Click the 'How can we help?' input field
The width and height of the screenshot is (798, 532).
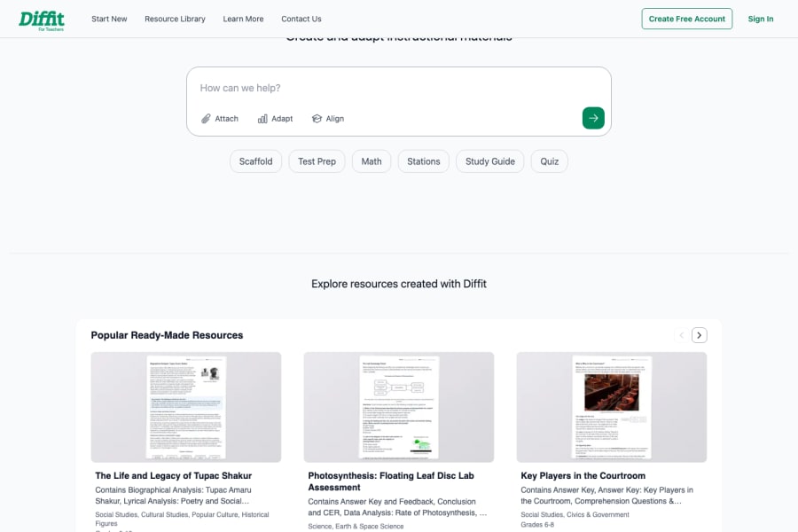(355, 88)
